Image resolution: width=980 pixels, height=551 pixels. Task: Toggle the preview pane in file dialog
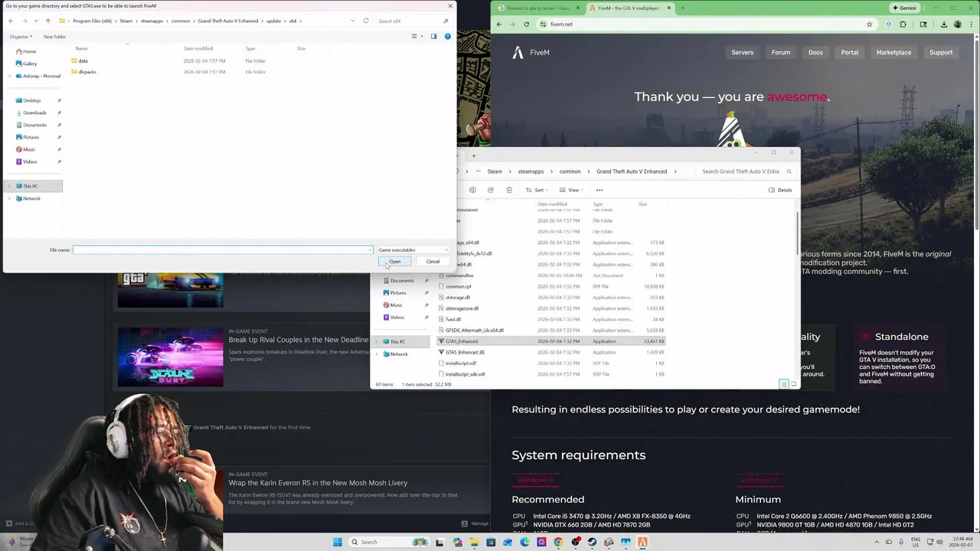tap(433, 36)
